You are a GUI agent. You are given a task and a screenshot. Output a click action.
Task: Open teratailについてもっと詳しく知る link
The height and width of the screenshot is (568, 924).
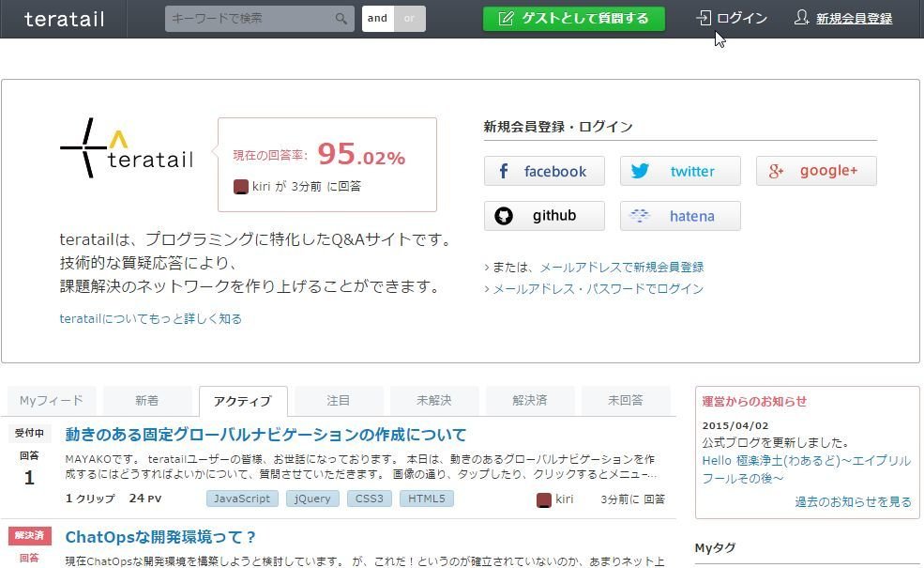151,319
